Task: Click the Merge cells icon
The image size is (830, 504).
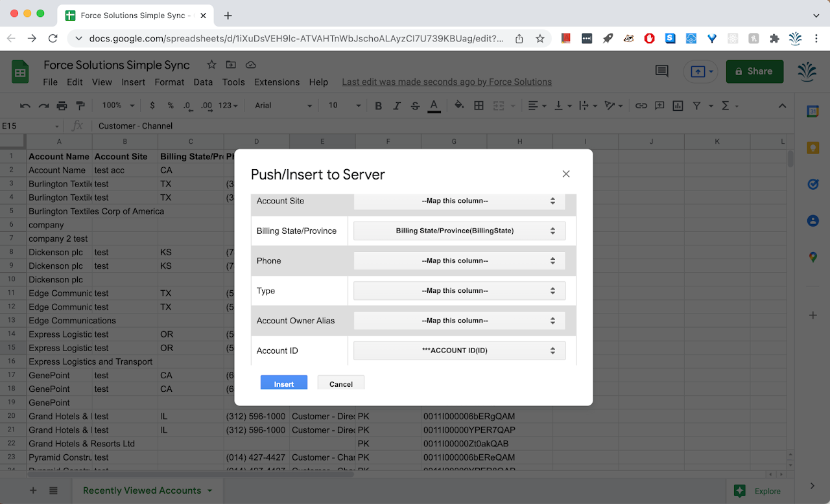Action: click(499, 106)
